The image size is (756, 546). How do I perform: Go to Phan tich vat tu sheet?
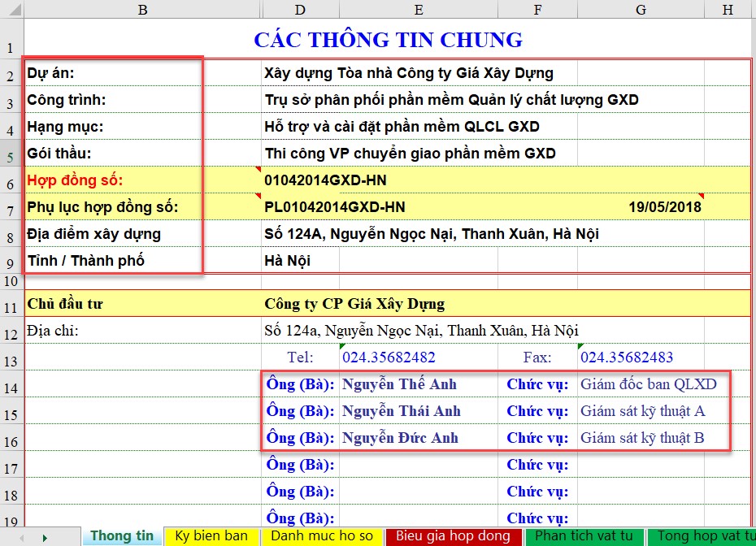(584, 536)
